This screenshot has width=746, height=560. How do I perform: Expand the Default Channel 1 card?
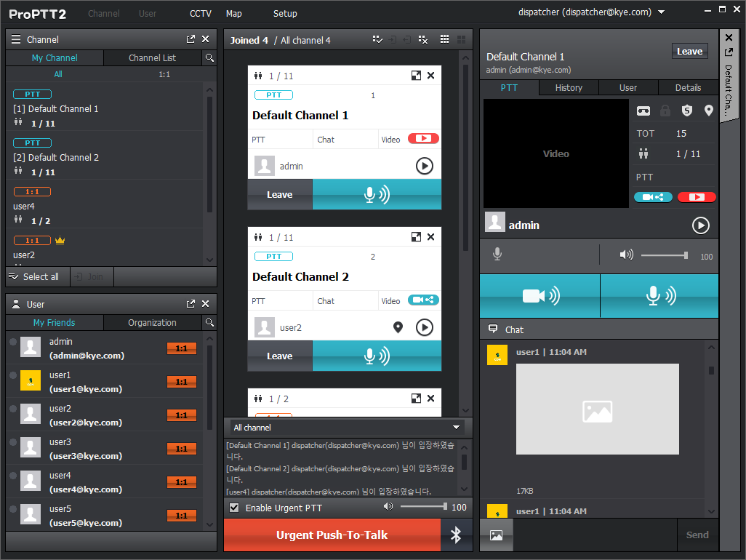(x=416, y=75)
